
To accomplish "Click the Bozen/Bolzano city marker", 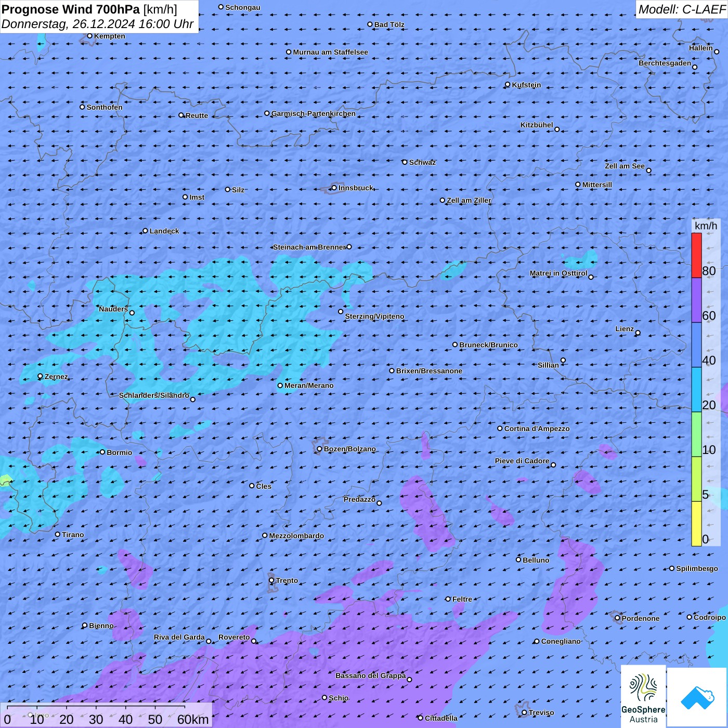I will pyautogui.click(x=319, y=449).
